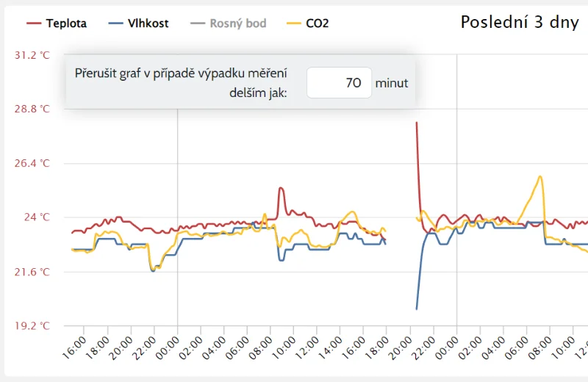Click the 28.8 °C y-axis label
Screen dimensions: 588x382
31,109
